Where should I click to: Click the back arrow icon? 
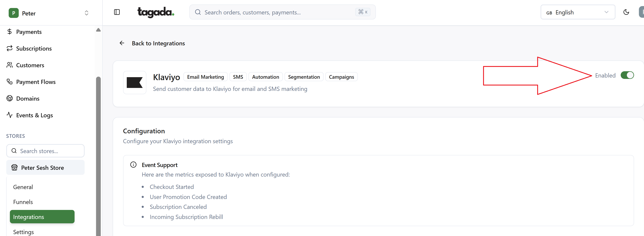(x=122, y=43)
